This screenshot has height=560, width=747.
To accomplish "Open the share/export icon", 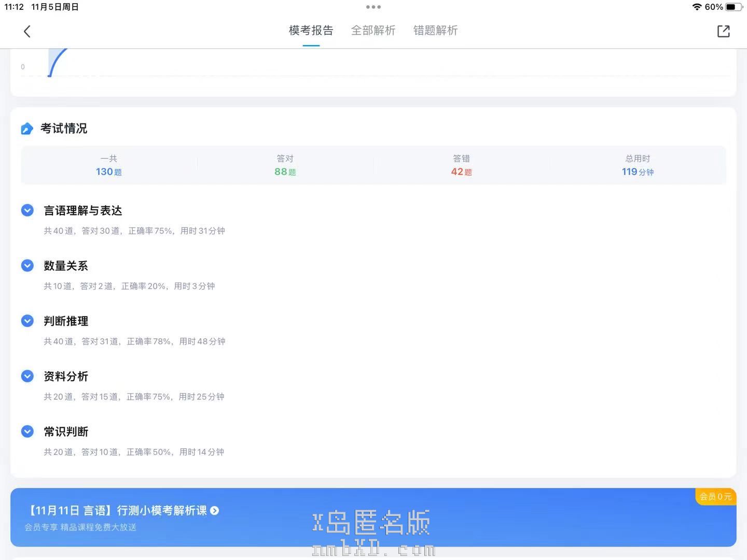I will 723,31.
